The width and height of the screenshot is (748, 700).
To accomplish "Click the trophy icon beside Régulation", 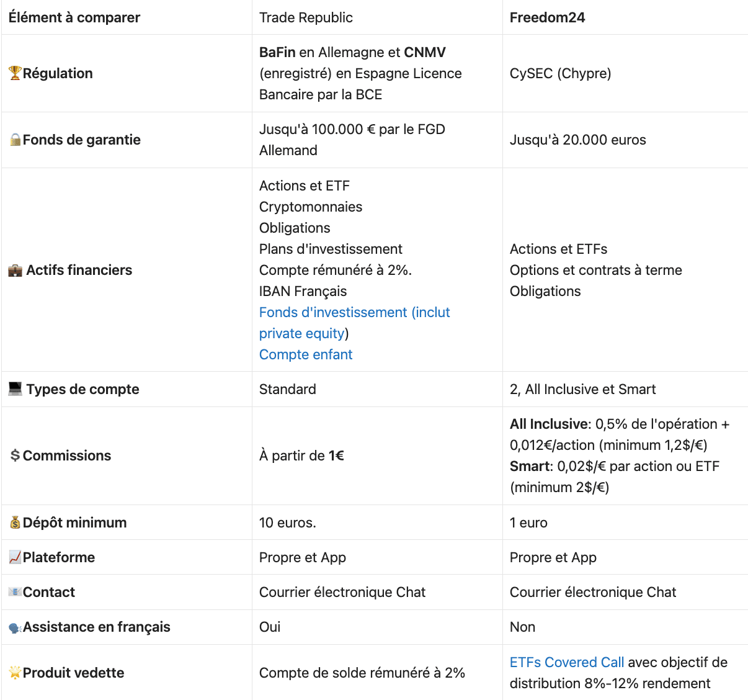I will (15, 73).
